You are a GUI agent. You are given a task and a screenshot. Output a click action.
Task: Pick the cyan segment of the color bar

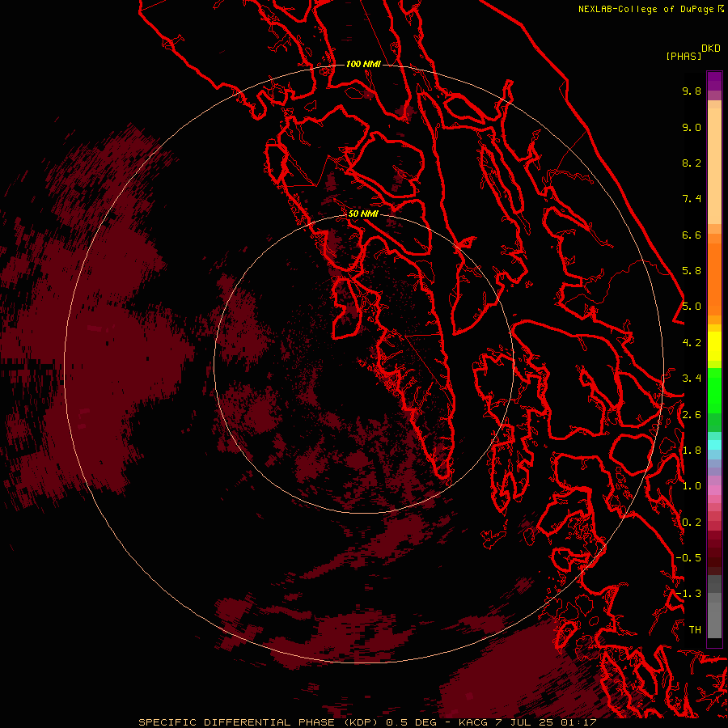(x=714, y=444)
